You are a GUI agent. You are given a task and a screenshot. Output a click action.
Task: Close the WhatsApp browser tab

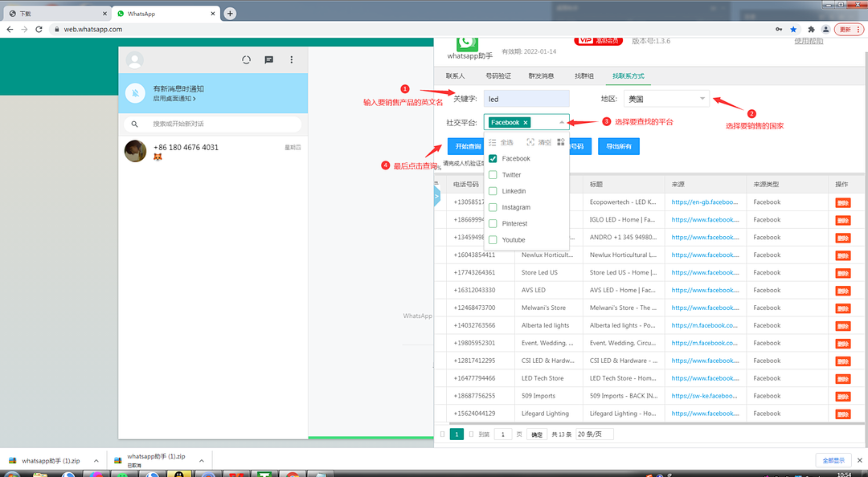click(x=212, y=14)
